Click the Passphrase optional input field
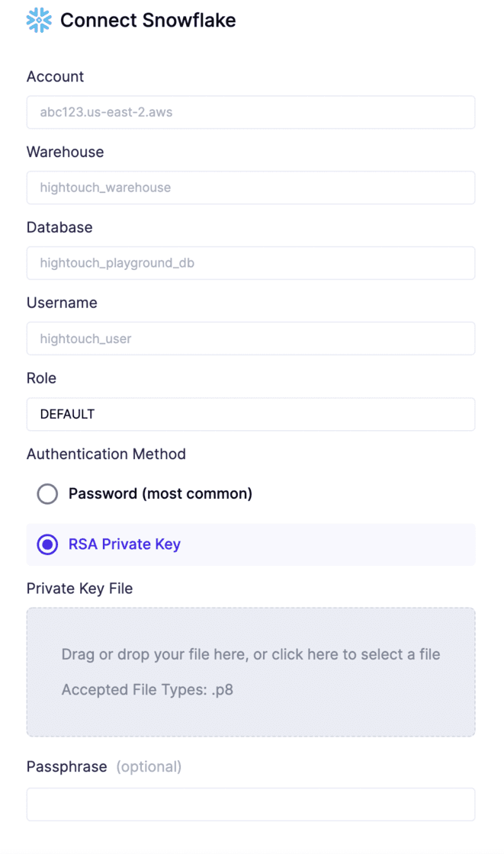 point(251,804)
